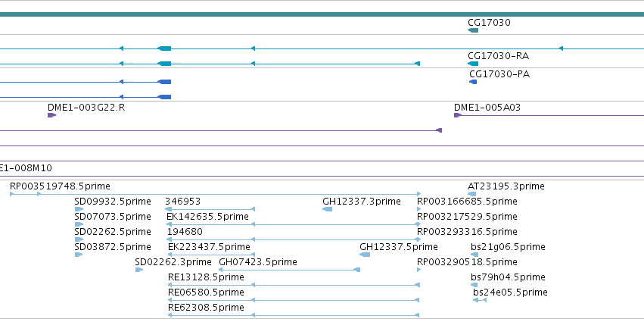
Task: Select the CG17030-PA protein glyph
Action: coord(473,82)
